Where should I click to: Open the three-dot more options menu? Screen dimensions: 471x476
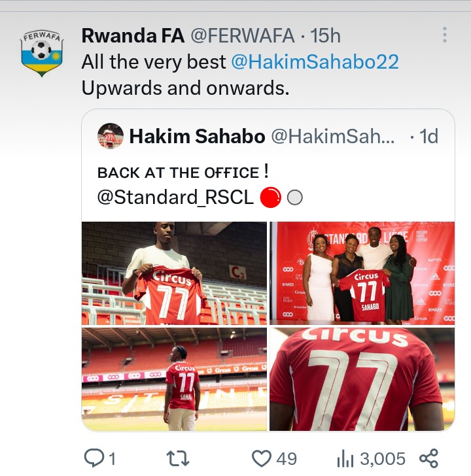[445, 35]
